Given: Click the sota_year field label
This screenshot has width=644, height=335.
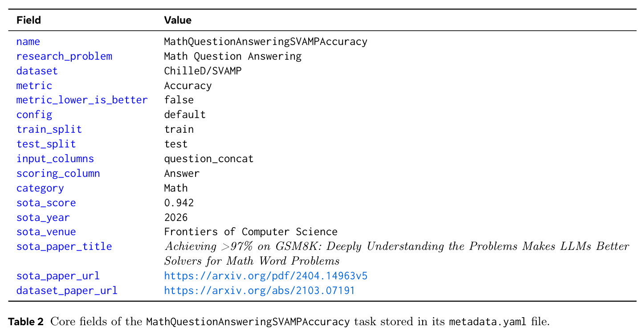Looking at the screenshot, I should tap(43, 218).
